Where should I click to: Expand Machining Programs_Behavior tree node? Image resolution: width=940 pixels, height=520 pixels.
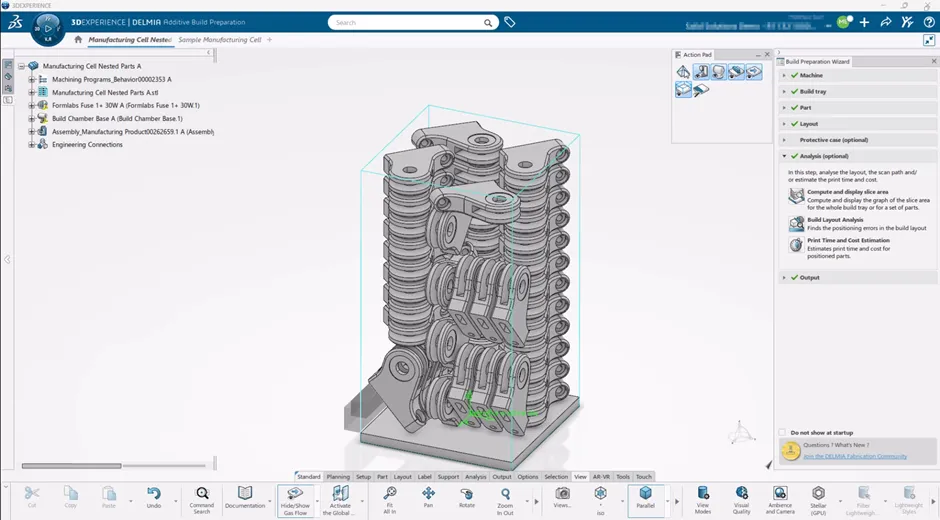pyautogui.click(x=32, y=79)
